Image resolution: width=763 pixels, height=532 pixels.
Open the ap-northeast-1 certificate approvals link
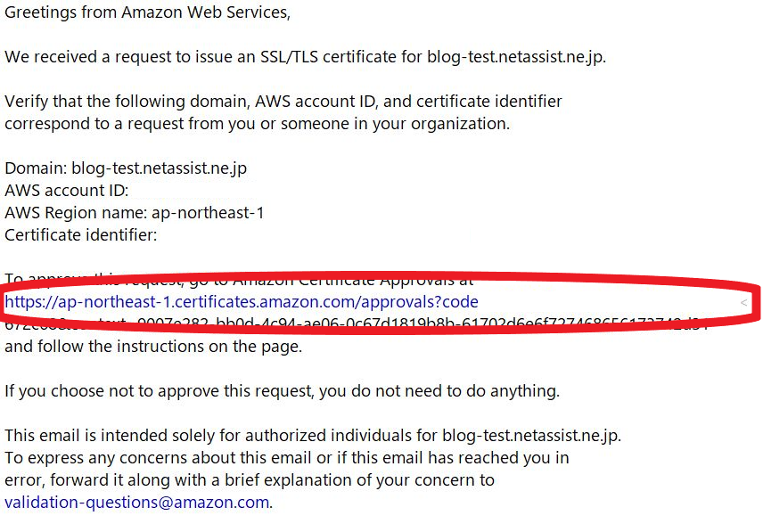(x=242, y=302)
